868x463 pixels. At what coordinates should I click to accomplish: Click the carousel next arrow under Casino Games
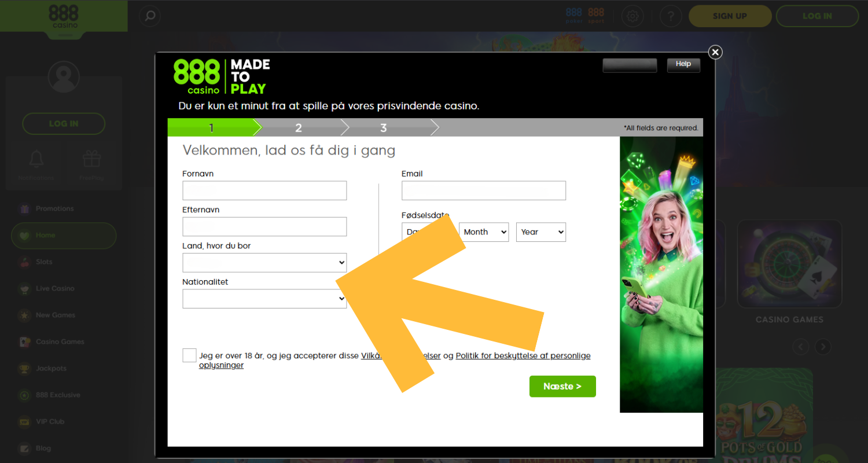(823, 347)
